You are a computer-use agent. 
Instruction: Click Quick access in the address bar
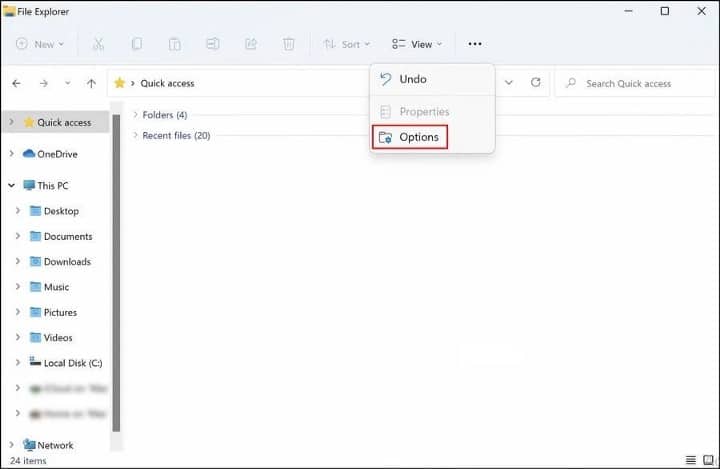pyautogui.click(x=167, y=83)
